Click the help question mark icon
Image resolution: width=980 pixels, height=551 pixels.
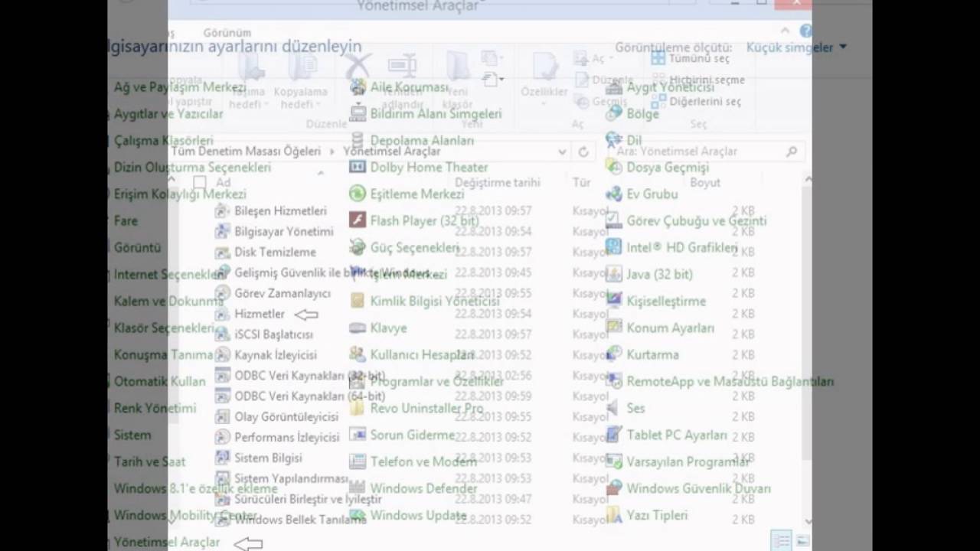805,31
